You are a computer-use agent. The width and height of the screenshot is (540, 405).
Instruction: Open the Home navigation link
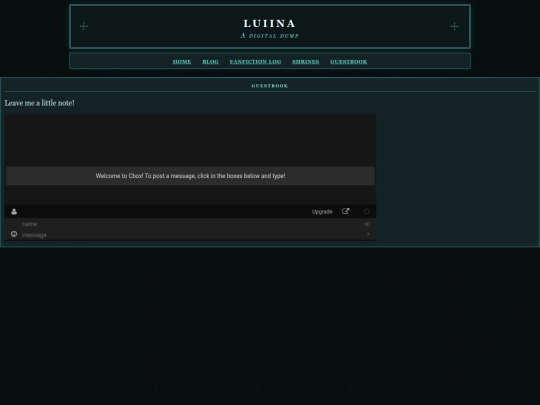(182, 62)
